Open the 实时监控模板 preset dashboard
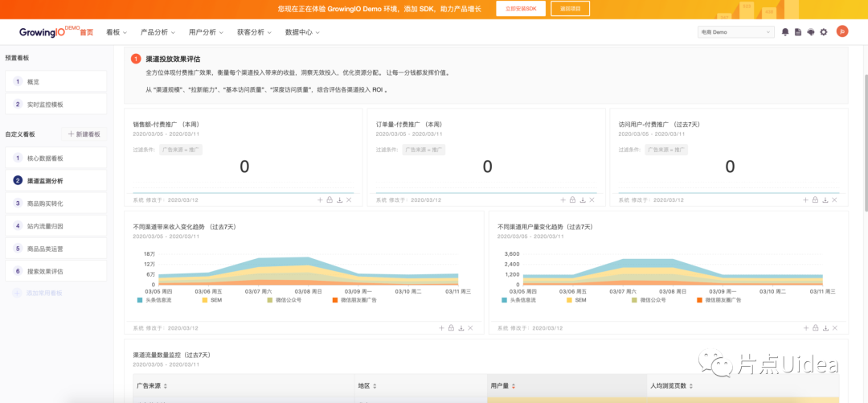This screenshot has height=403, width=868. [x=56, y=105]
